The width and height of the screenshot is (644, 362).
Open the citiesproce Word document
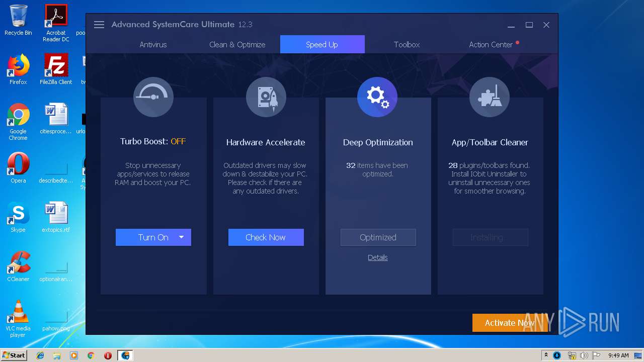click(x=56, y=119)
